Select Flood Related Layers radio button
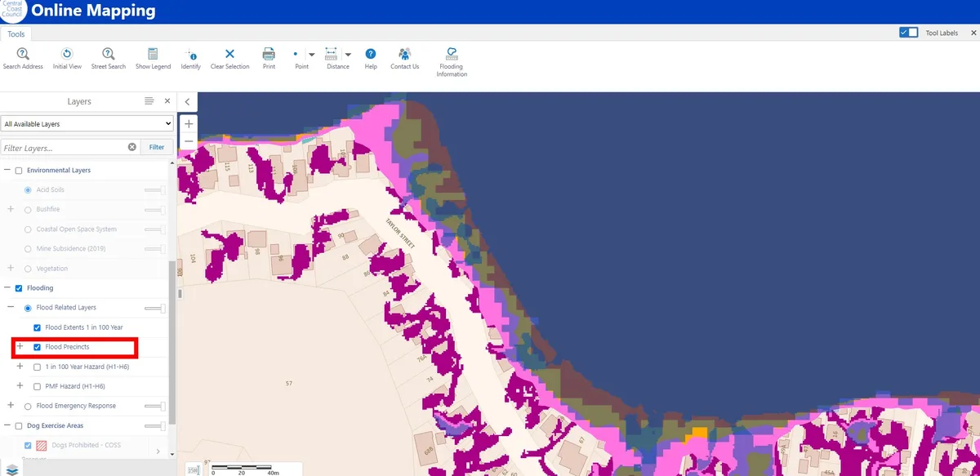The image size is (980, 476). [x=29, y=308]
